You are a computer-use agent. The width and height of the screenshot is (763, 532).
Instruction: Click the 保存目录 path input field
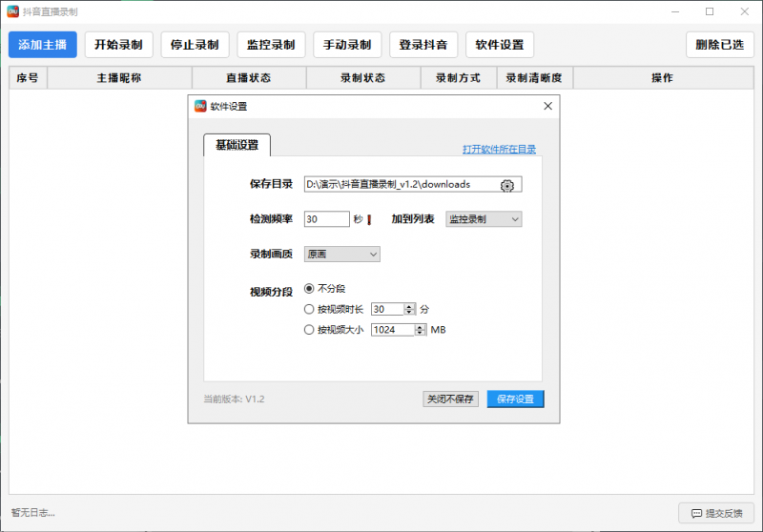click(x=413, y=184)
